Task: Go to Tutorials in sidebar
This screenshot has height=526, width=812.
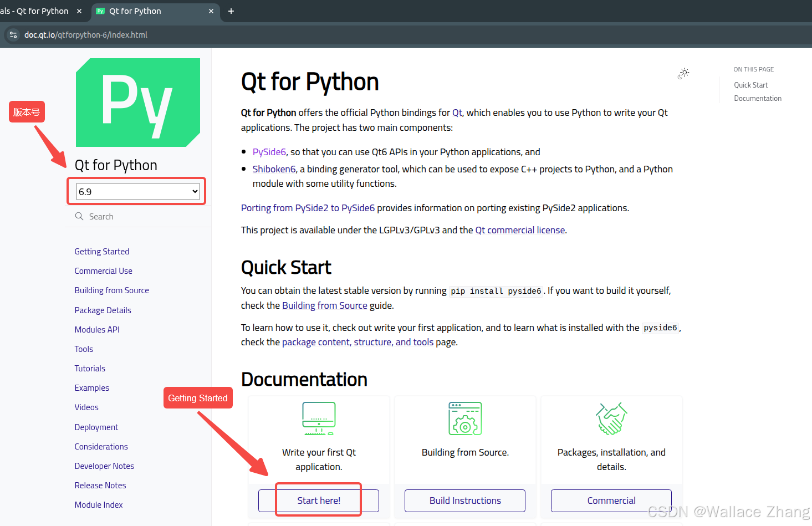Action: (90, 369)
